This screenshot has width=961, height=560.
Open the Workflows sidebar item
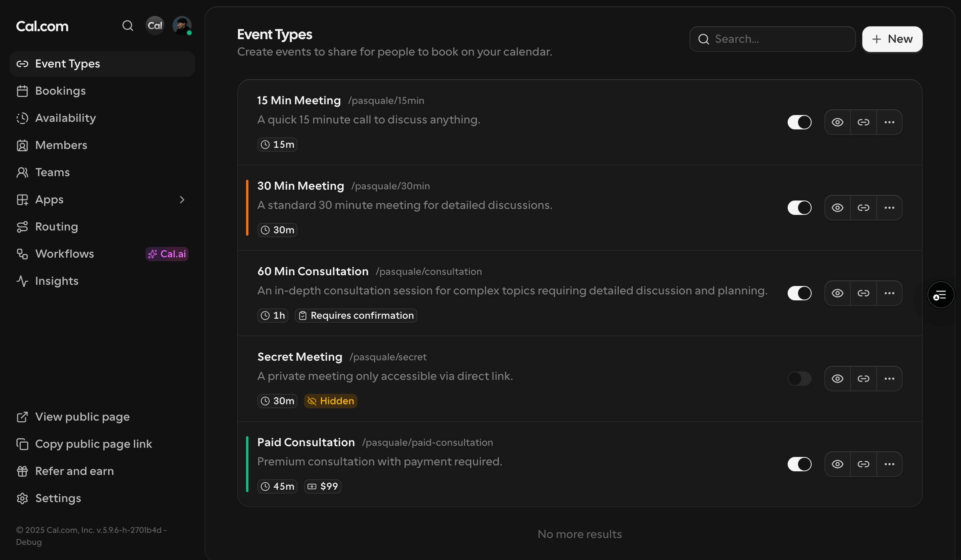65,254
